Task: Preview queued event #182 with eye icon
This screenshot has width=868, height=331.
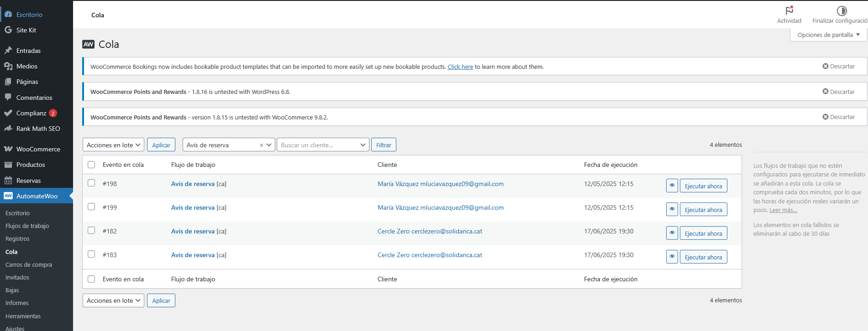Action: [672, 233]
